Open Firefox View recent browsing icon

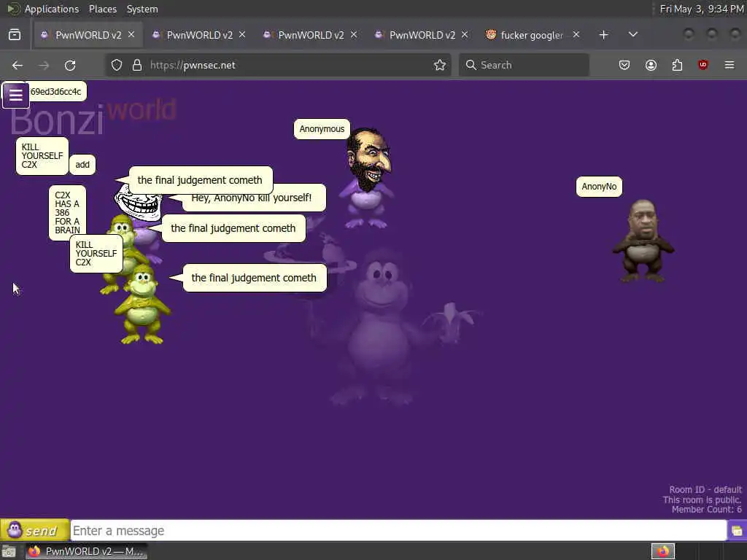[15, 35]
